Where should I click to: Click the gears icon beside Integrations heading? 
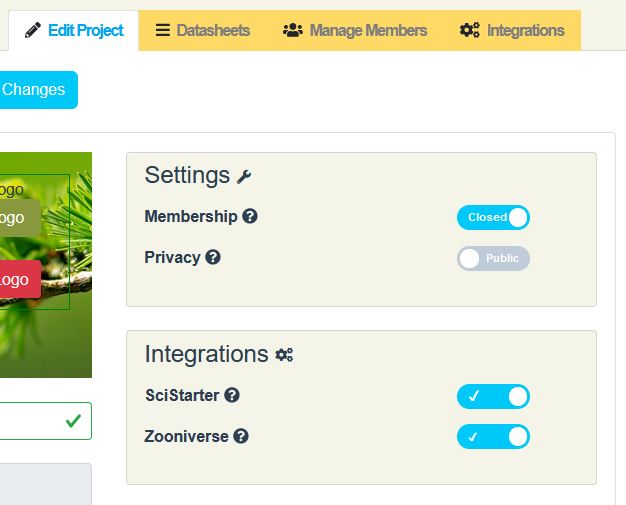284,355
